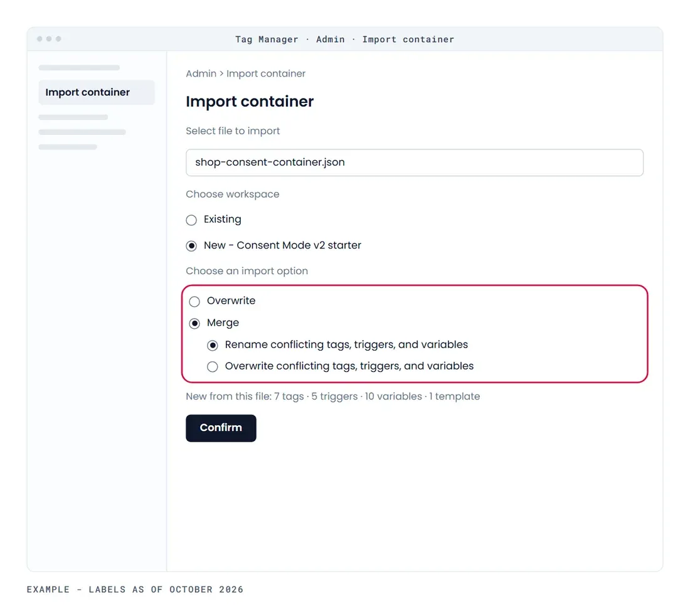The height and width of the screenshot is (616, 690).
Task: Select New - Consent Mode v2 starter workspace
Action: coord(191,246)
